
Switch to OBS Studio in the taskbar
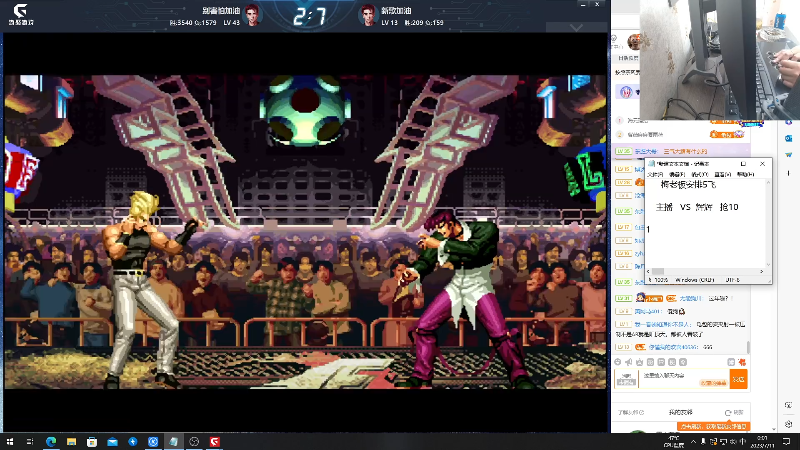pyautogui.click(x=194, y=441)
